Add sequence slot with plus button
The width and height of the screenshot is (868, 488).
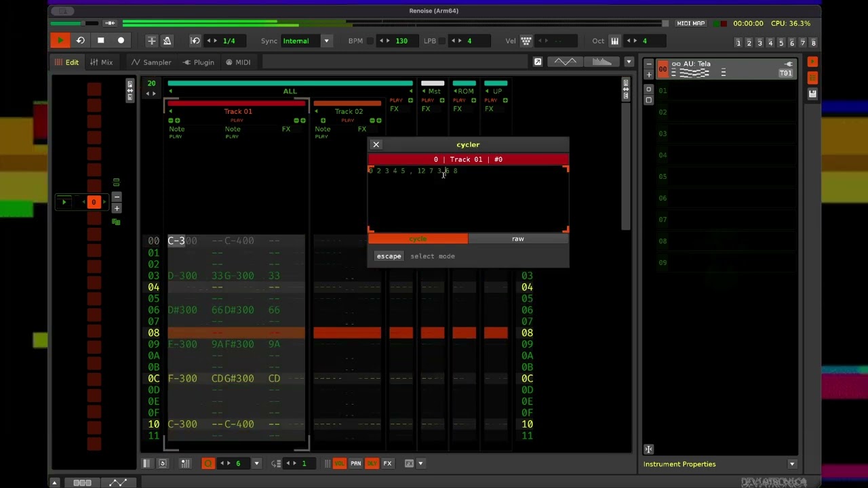117,208
